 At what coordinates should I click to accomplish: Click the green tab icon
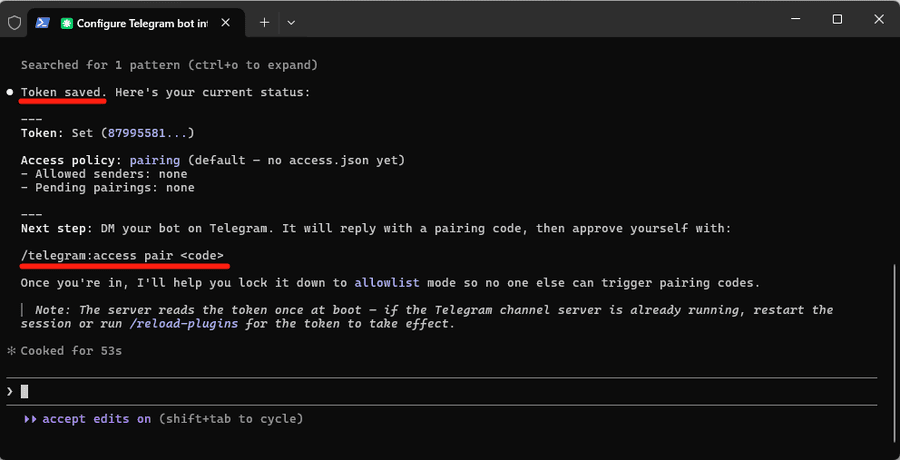pos(67,23)
